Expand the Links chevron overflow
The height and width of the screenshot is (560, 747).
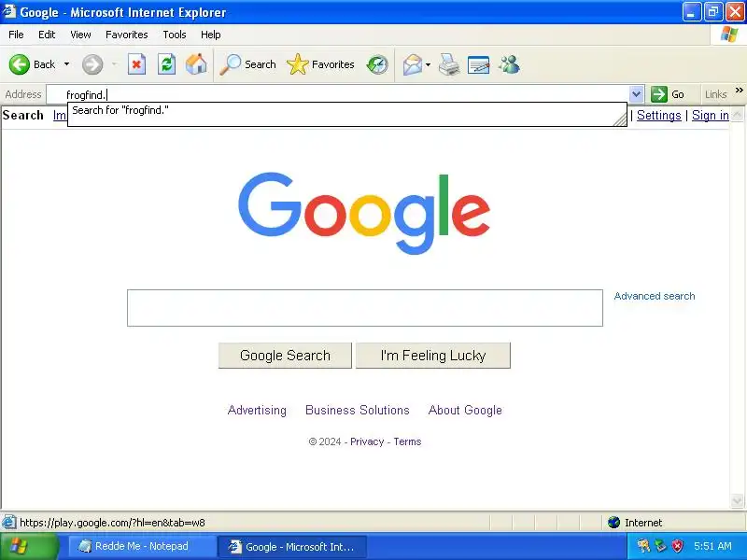click(x=739, y=90)
